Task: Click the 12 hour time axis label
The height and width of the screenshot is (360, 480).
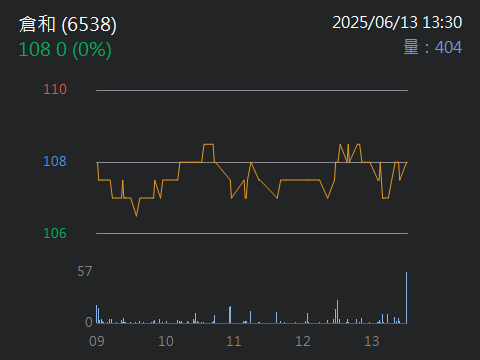Action: [303, 341]
